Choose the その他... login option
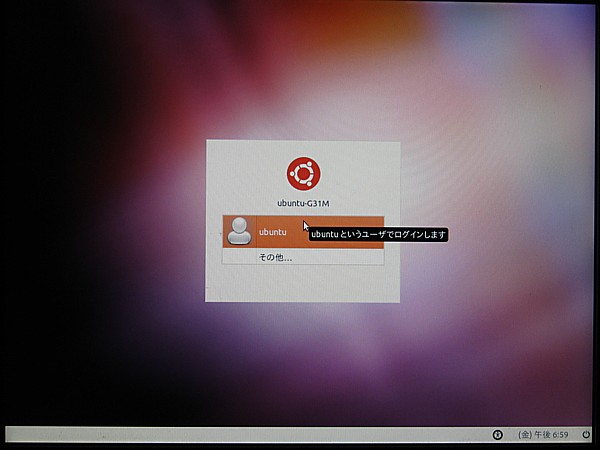Screen dimensions: 600x450 [303, 257]
